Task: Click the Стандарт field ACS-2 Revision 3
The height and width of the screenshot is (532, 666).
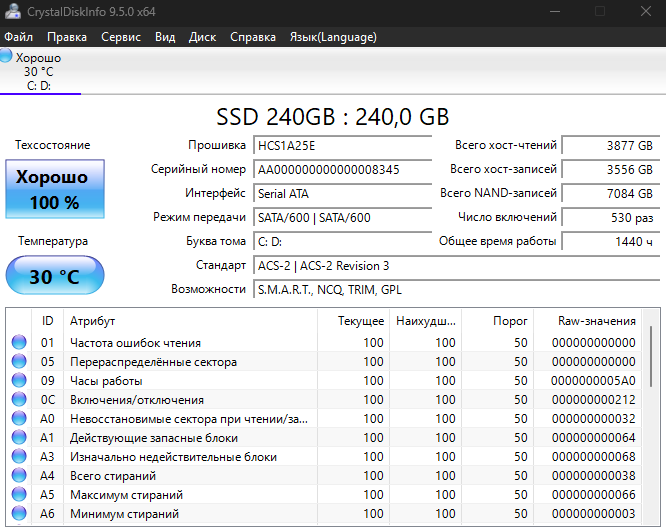Action: [x=456, y=265]
